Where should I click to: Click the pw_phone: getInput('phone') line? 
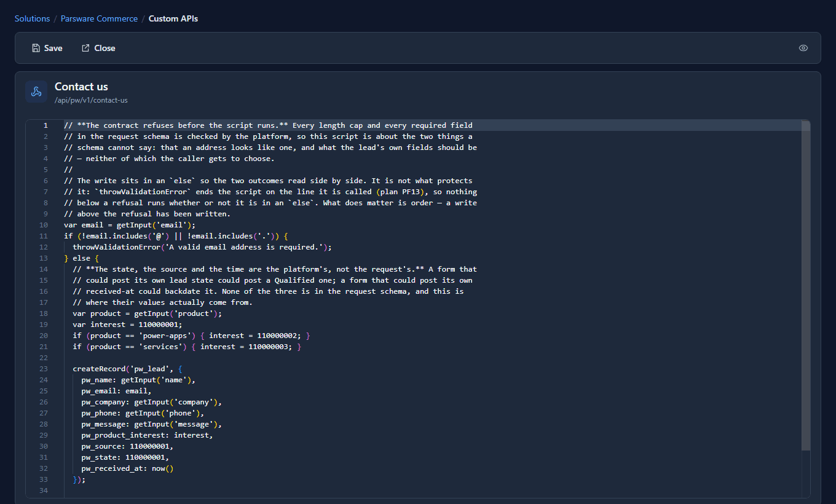pos(143,413)
